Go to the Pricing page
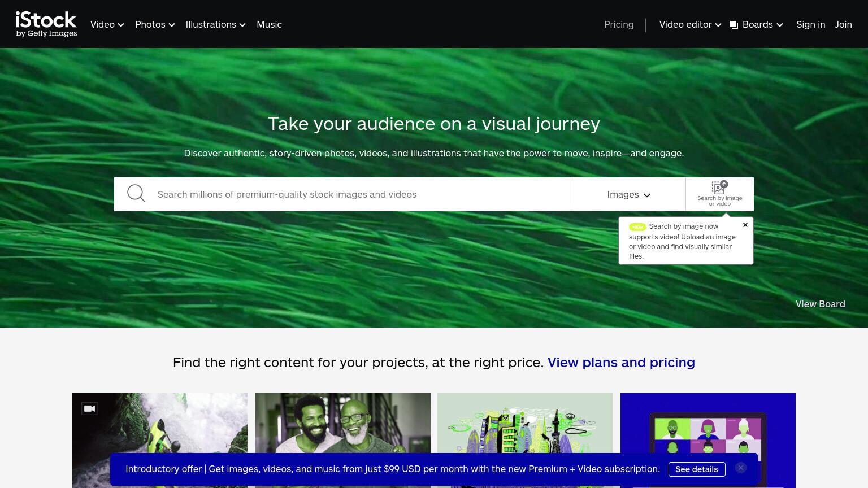Screen dimensions: 868x488 (x=619, y=24)
